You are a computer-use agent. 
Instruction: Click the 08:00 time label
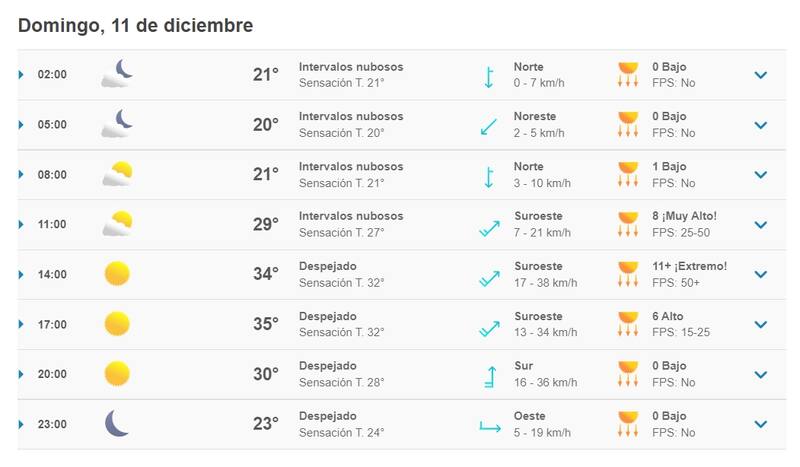point(52,175)
